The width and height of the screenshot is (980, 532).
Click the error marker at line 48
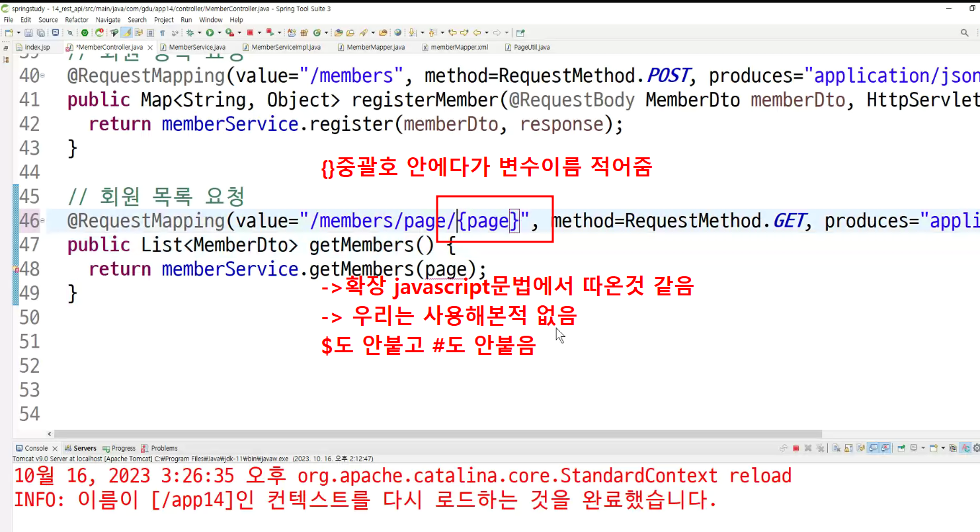point(16,270)
